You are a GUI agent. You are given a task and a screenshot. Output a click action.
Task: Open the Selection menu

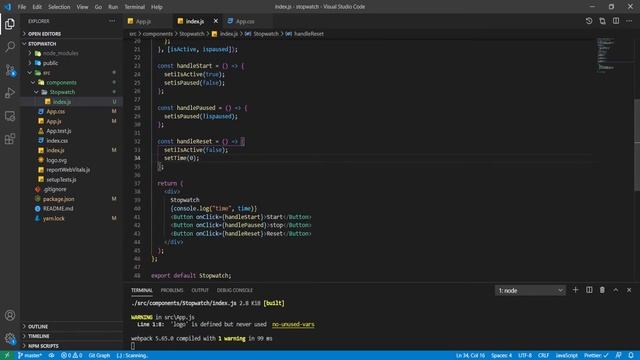(x=59, y=7)
